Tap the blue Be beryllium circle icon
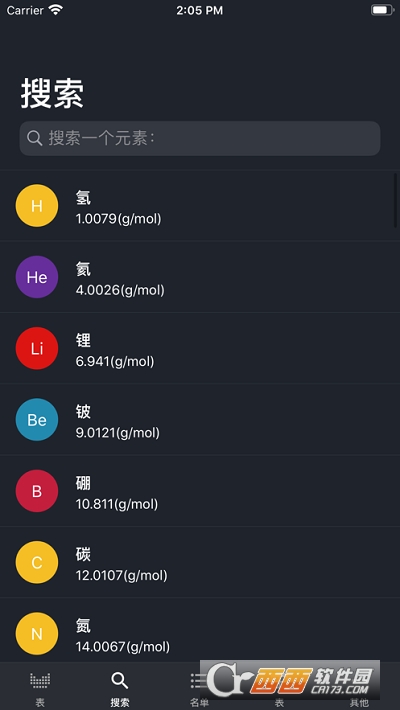400x710 pixels. [x=37, y=419]
